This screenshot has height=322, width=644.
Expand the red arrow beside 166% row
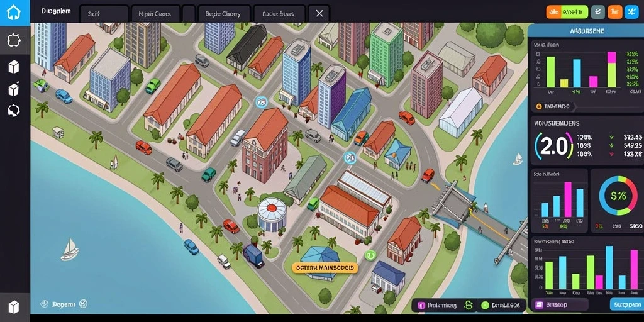[612, 154]
